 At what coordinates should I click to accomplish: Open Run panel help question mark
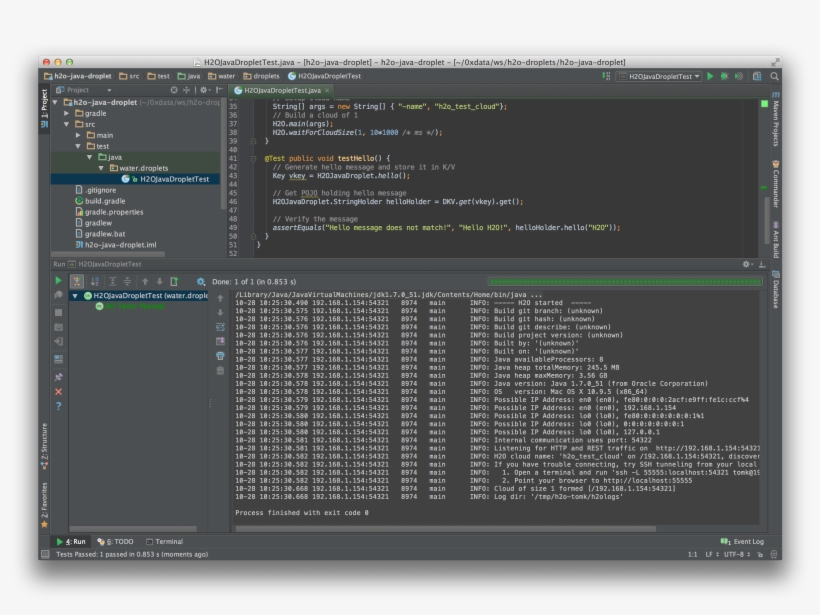coord(58,406)
